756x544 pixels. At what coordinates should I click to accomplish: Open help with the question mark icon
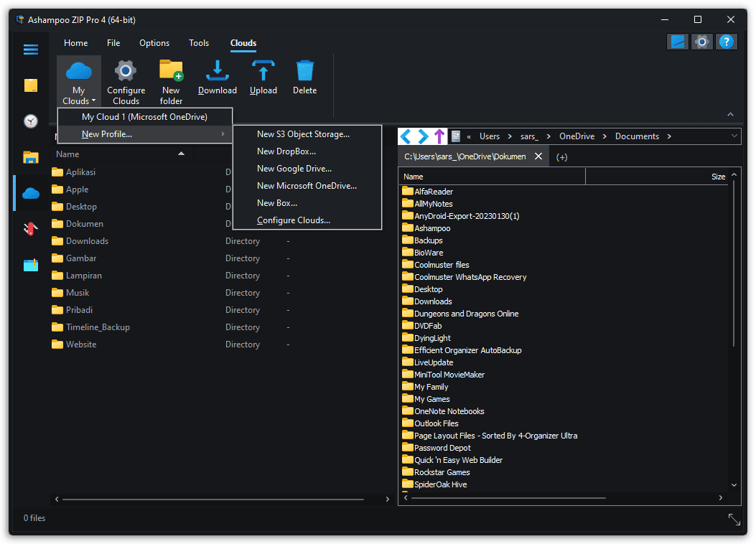(726, 42)
